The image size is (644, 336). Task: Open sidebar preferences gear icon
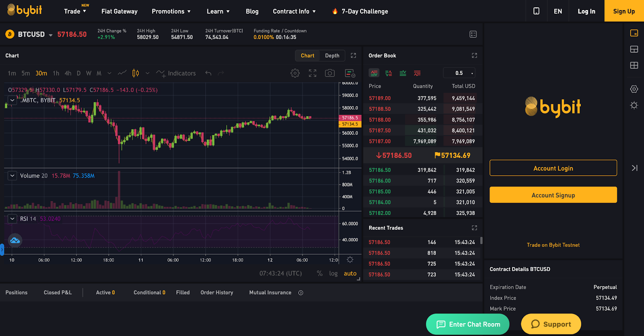[x=634, y=89]
